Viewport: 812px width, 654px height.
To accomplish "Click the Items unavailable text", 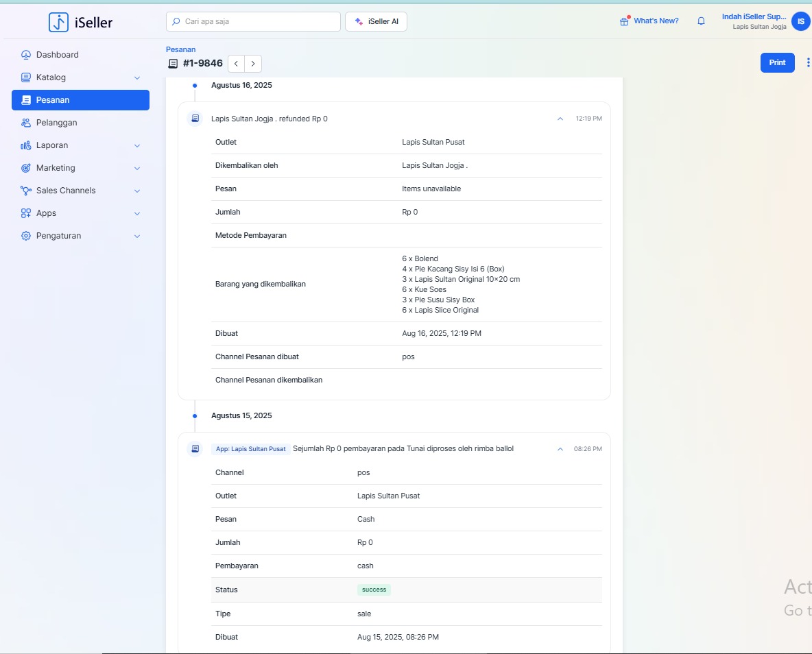I will pyautogui.click(x=431, y=189).
